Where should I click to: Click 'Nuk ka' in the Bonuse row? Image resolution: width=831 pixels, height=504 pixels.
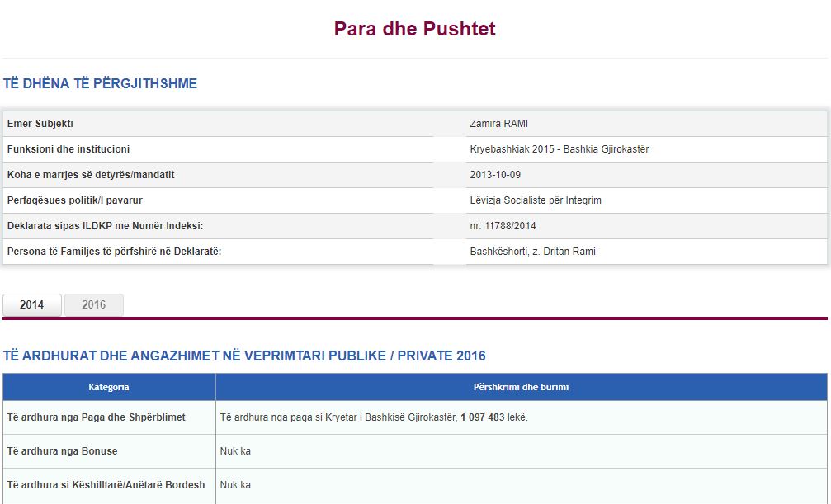235,451
